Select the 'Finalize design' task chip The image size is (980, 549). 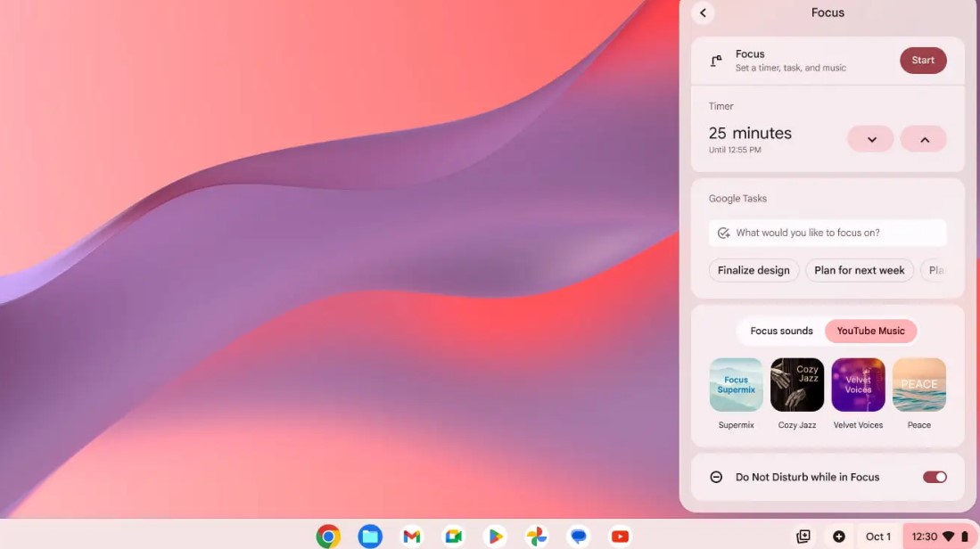pos(754,270)
